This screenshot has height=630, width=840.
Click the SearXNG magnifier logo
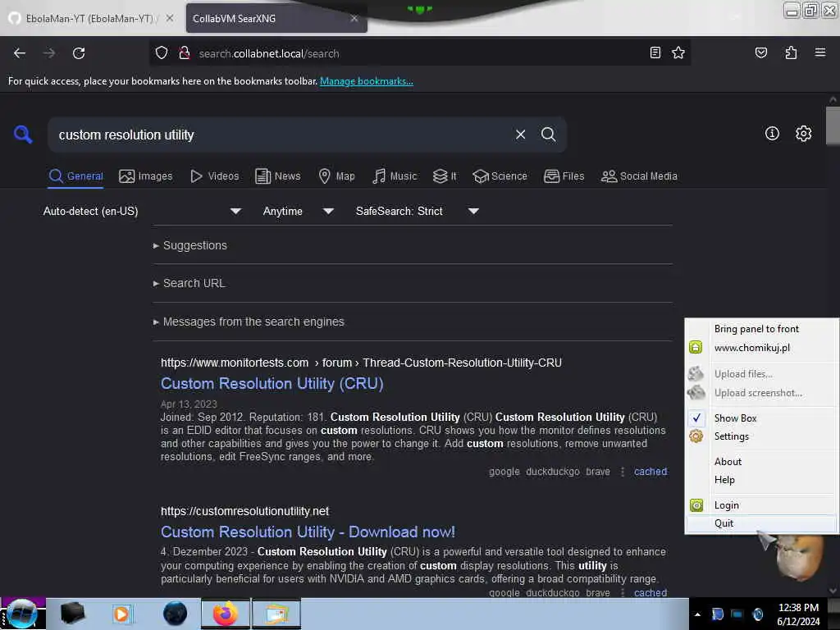tap(23, 134)
